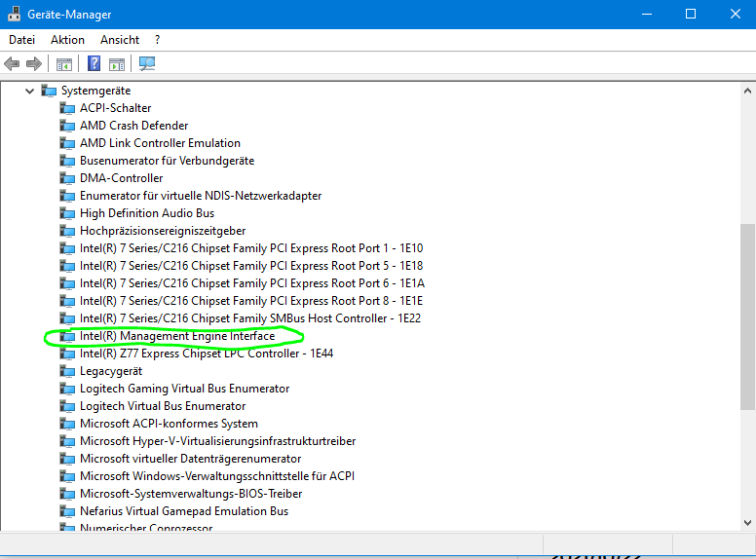Select PCI Express Root Port 6 - 1E1A
This screenshot has width=756, height=559.
click(252, 283)
